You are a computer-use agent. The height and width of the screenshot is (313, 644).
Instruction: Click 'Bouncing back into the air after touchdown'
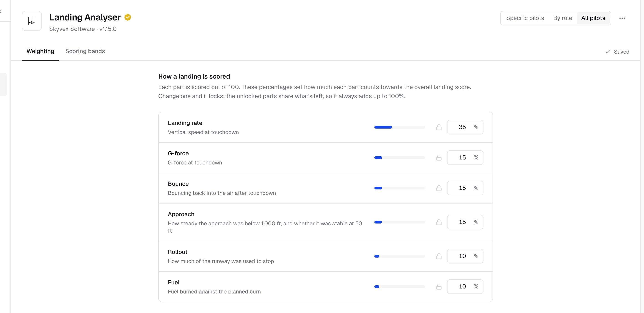click(x=222, y=193)
